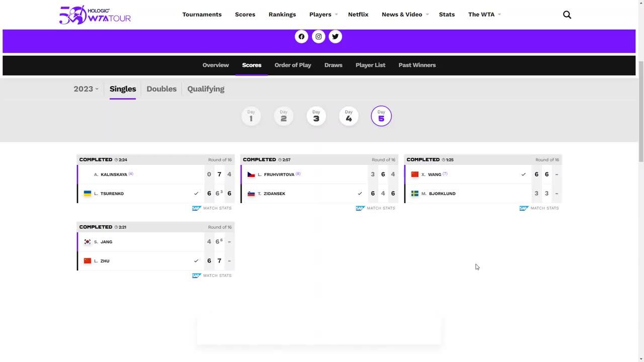Click the page vertical scrollbar thumb
This screenshot has height=362, width=644.
pyautogui.click(x=641, y=111)
